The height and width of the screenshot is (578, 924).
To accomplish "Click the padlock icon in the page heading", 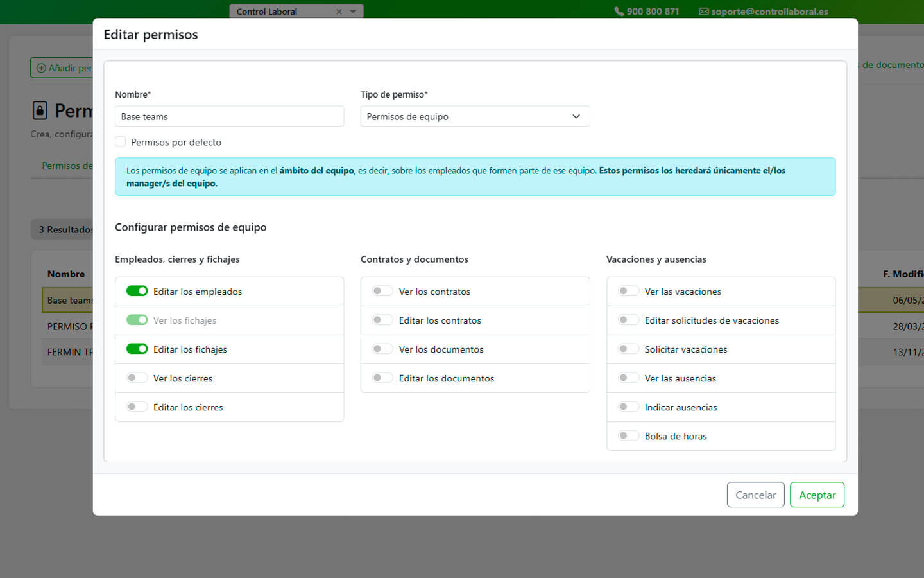I will click(40, 110).
